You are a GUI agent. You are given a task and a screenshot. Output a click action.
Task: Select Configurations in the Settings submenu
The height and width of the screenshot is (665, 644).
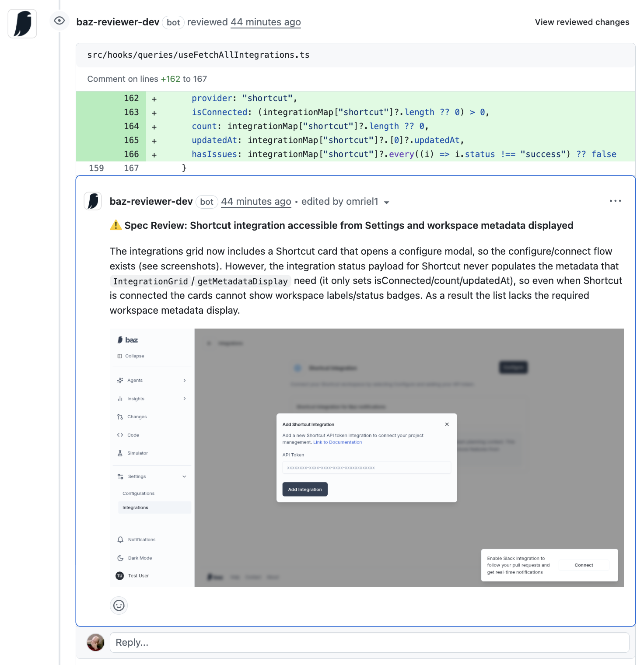[138, 493]
